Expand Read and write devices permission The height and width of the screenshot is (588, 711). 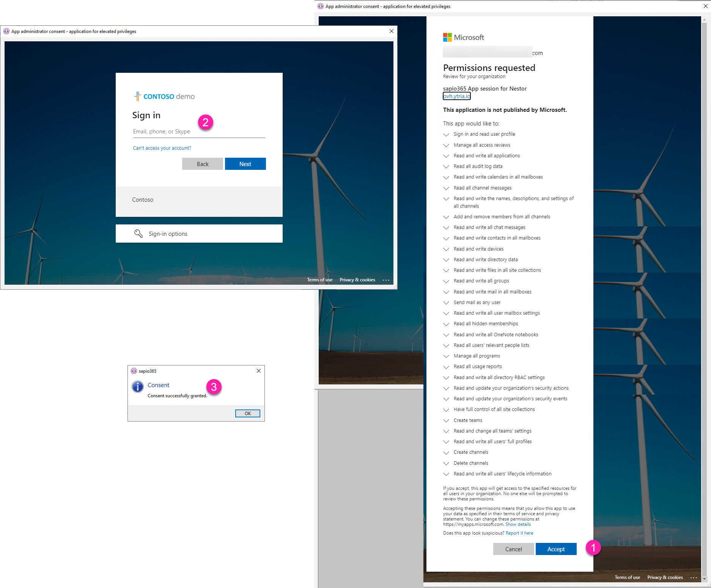[446, 249]
